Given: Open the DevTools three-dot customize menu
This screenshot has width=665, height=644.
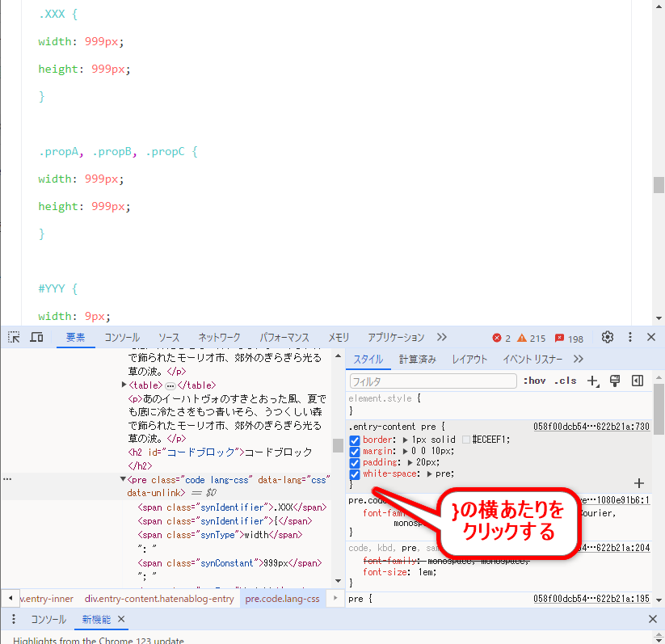Looking at the screenshot, I should pyautogui.click(x=630, y=337).
